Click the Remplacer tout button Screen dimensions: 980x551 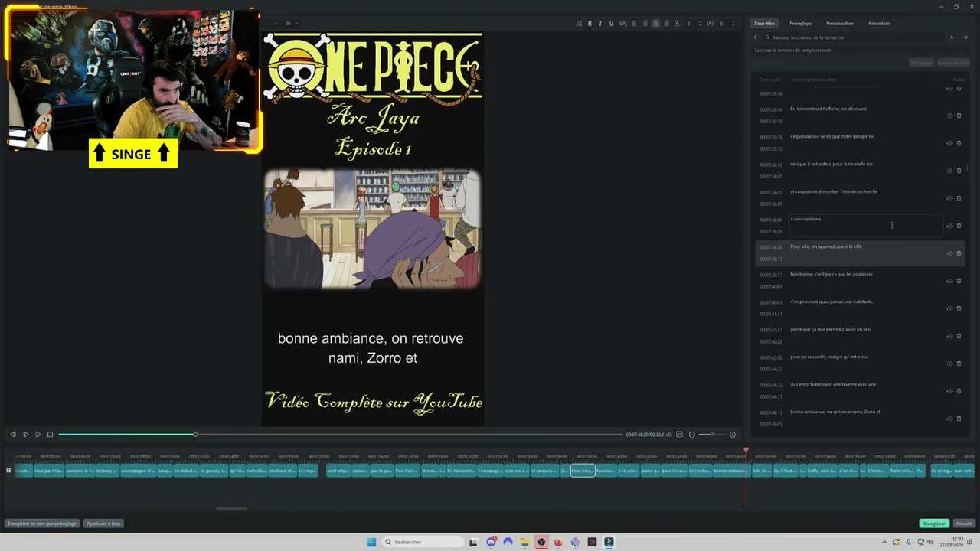pyautogui.click(x=953, y=63)
